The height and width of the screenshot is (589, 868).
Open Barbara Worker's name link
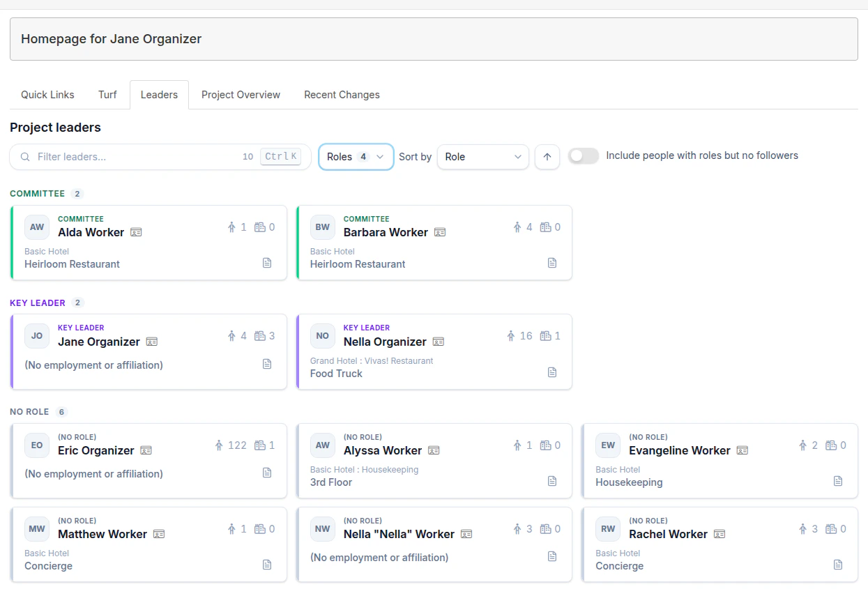[386, 232]
